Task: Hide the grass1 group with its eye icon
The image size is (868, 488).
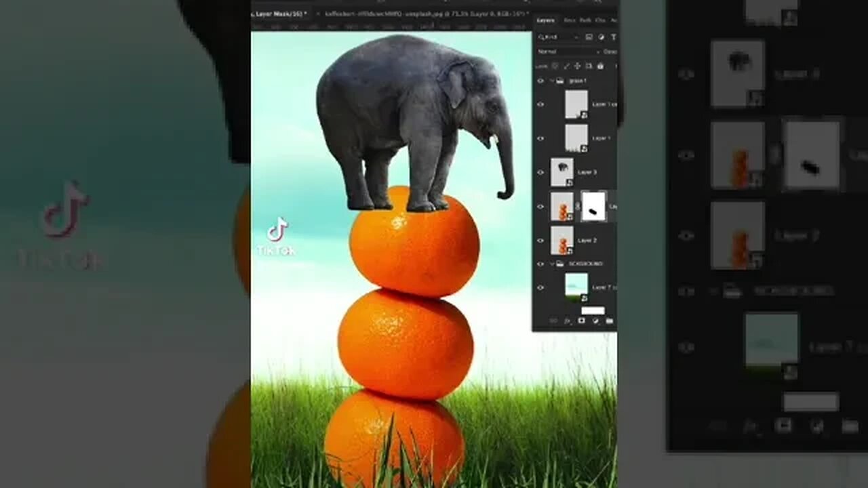Action: [x=540, y=81]
